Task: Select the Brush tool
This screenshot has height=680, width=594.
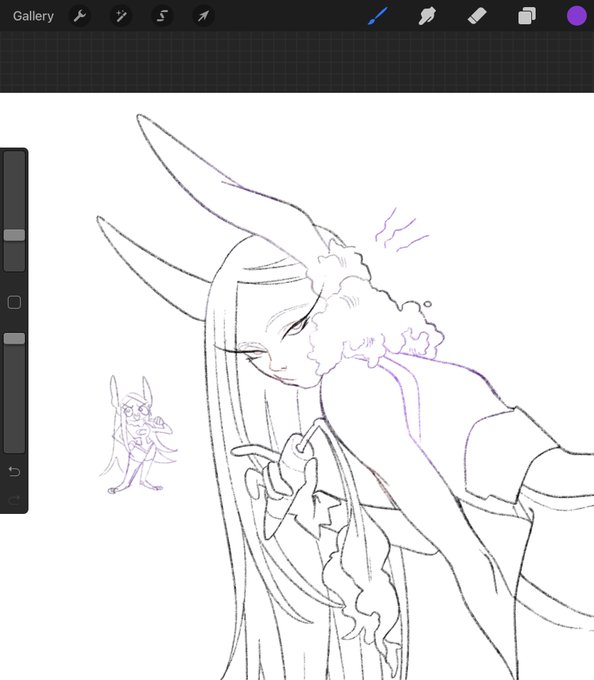Action: pyautogui.click(x=378, y=16)
